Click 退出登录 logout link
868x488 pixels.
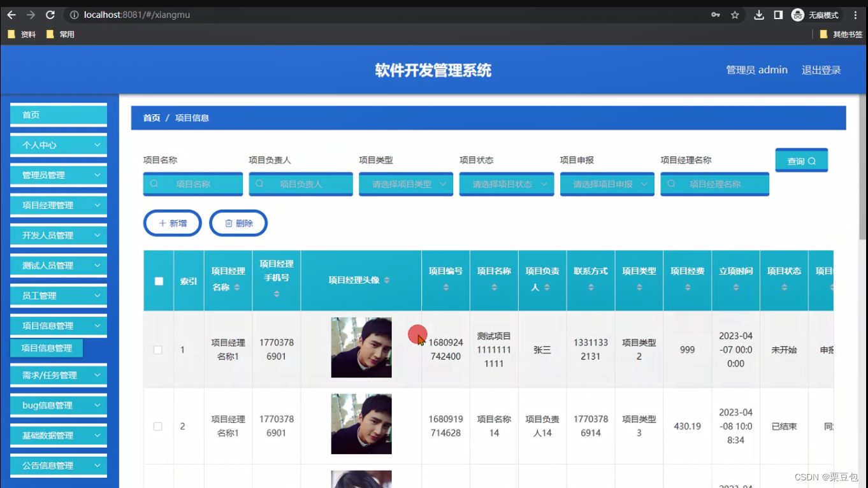(x=821, y=70)
